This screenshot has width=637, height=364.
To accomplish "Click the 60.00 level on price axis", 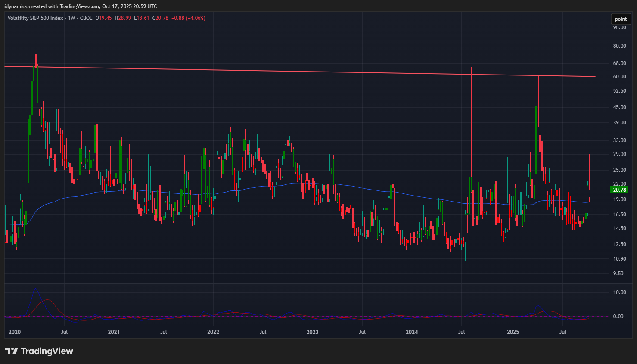I will (619, 77).
